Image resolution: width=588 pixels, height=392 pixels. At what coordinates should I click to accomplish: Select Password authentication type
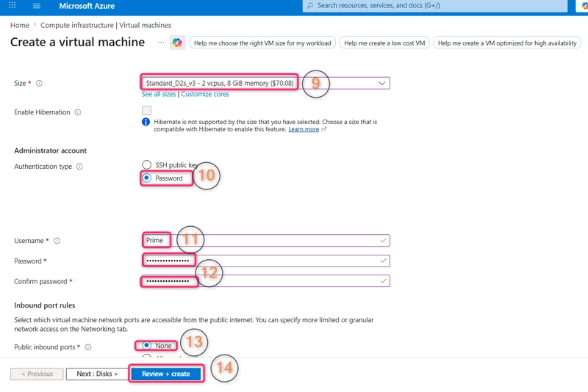pos(146,178)
